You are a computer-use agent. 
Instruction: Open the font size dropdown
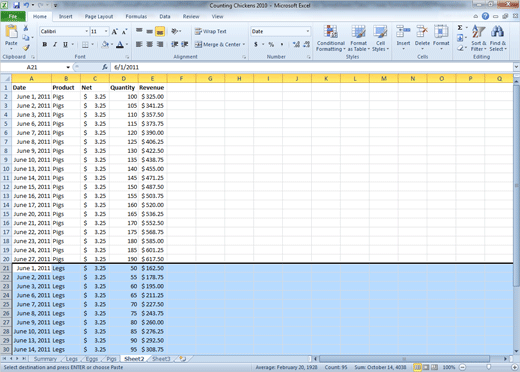[106, 31]
